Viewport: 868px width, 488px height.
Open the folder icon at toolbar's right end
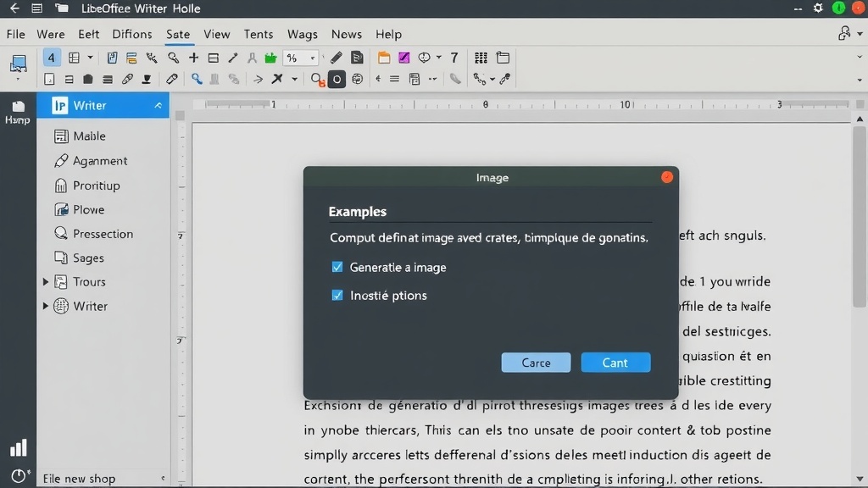pyautogui.click(x=504, y=56)
